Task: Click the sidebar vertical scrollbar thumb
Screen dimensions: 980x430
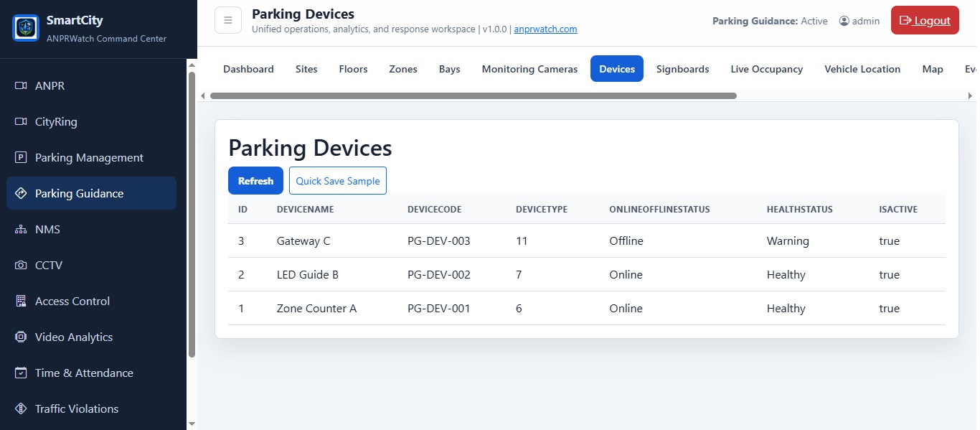Action: pyautogui.click(x=192, y=214)
